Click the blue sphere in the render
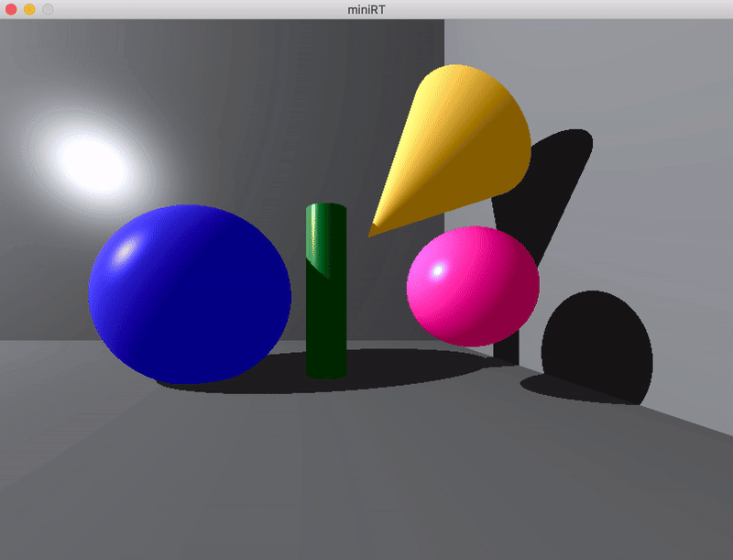The width and height of the screenshot is (733, 560). point(190,294)
